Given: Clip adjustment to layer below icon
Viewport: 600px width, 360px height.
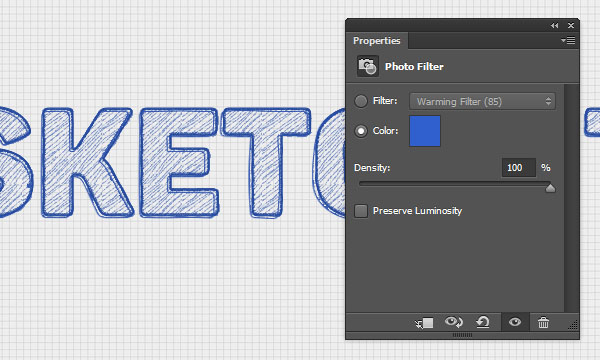Looking at the screenshot, I should pyautogui.click(x=424, y=323).
